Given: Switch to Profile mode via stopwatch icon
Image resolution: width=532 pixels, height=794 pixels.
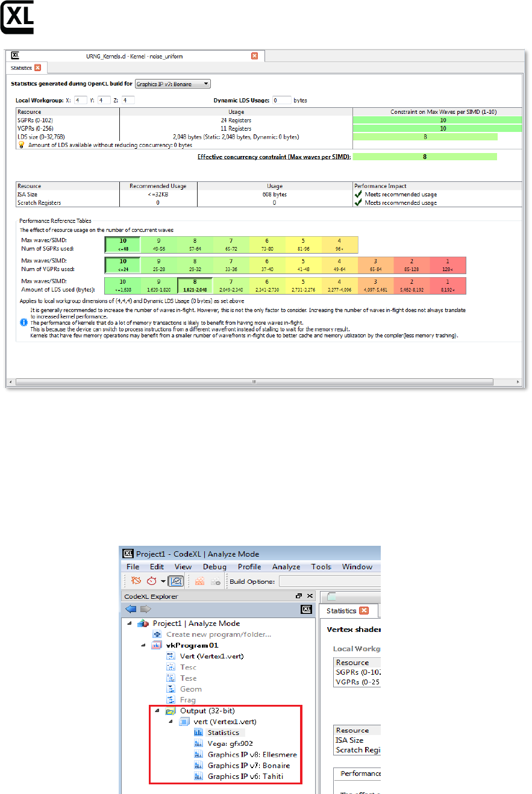Looking at the screenshot, I should (152, 581).
